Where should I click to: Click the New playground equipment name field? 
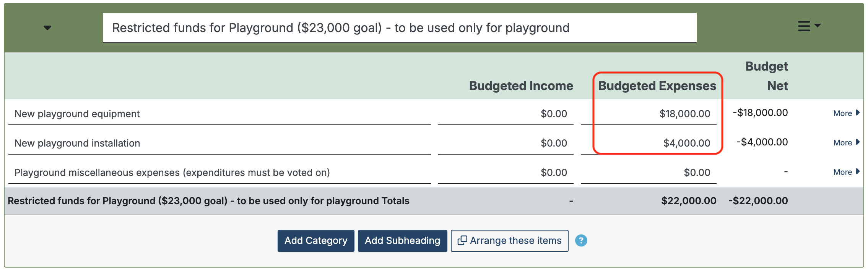pyautogui.click(x=219, y=114)
